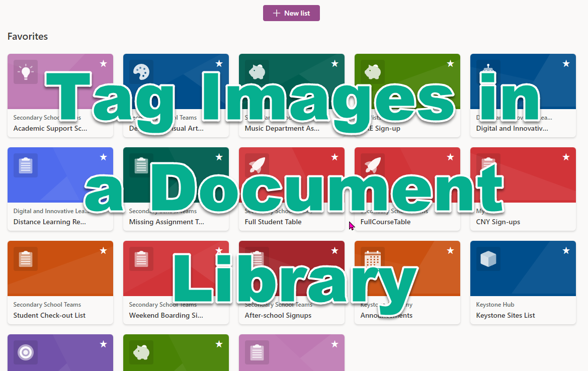Image resolution: width=588 pixels, height=371 pixels.
Task: Click piggy bank icon on the Sign-up card
Action: click(x=373, y=72)
